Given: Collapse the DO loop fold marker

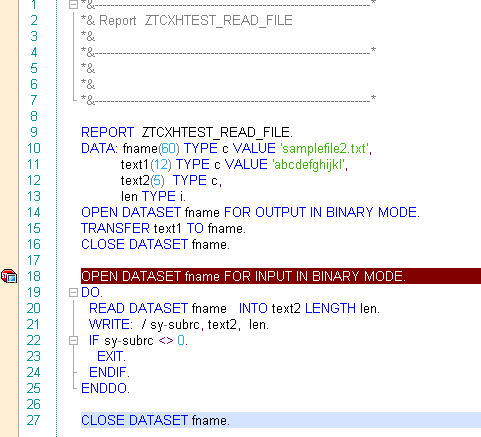Looking at the screenshot, I should 73,293.
